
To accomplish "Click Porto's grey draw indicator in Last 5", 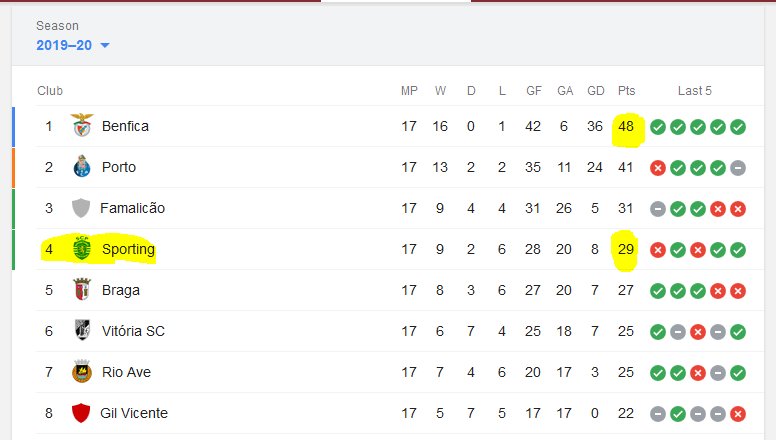I will pos(738,168).
